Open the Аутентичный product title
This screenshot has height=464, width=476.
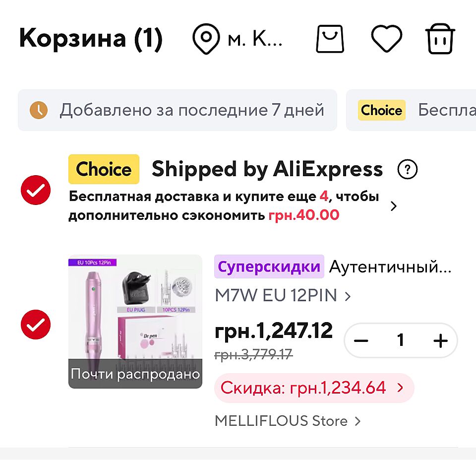coord(390,267)
